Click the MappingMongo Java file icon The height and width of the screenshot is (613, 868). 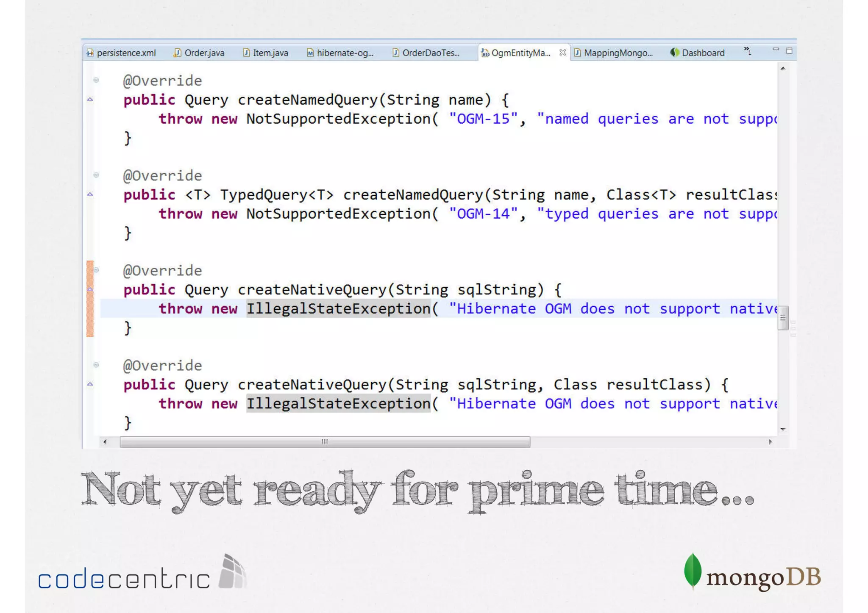pyautogui.click(x=577, y=53)
